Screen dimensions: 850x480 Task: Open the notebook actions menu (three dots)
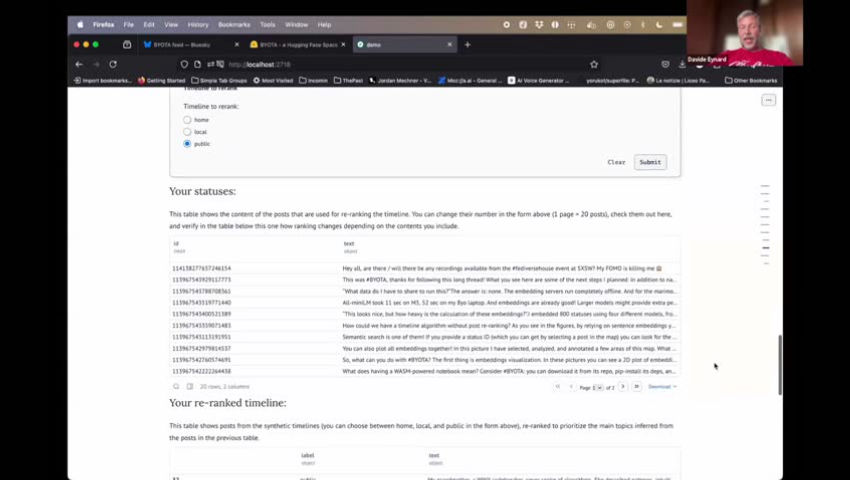[x=768, y=100]
